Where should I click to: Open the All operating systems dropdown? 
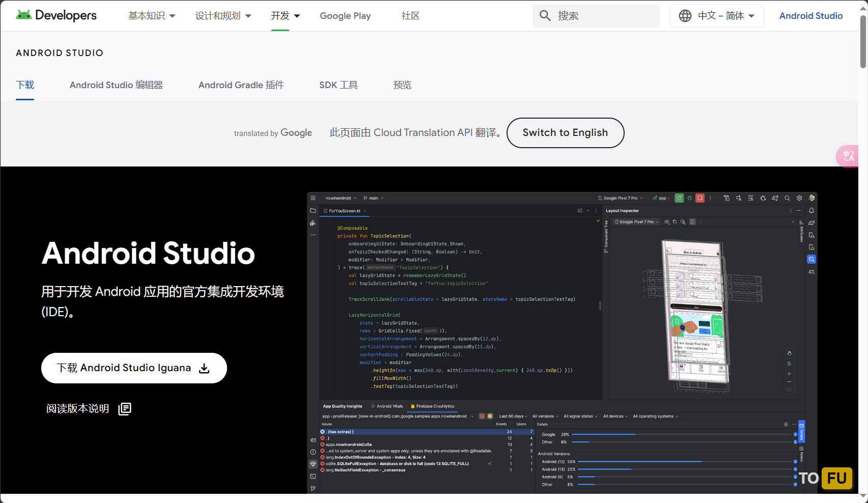point(656,416)
